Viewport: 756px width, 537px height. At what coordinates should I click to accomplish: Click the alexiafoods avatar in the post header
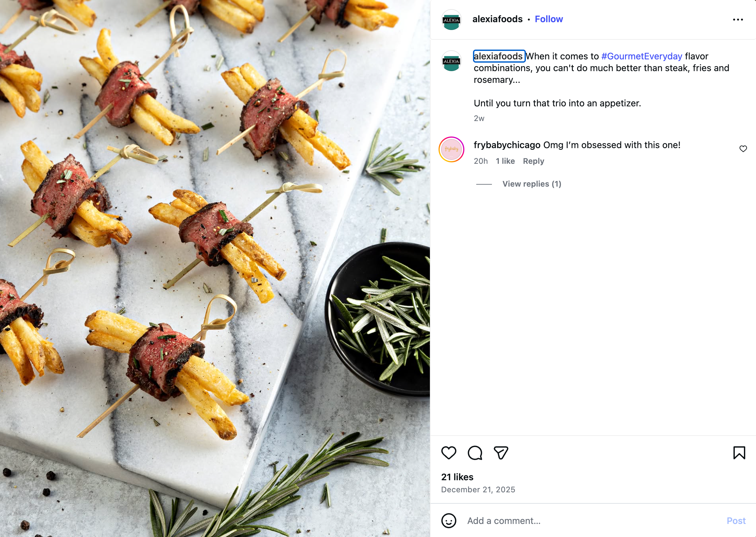tap(451, 20)
